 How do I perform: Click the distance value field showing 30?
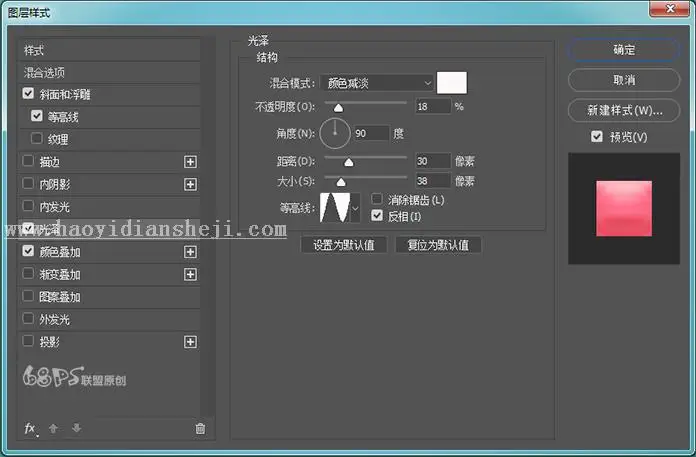pyautogui.click(x=433, y=161)
